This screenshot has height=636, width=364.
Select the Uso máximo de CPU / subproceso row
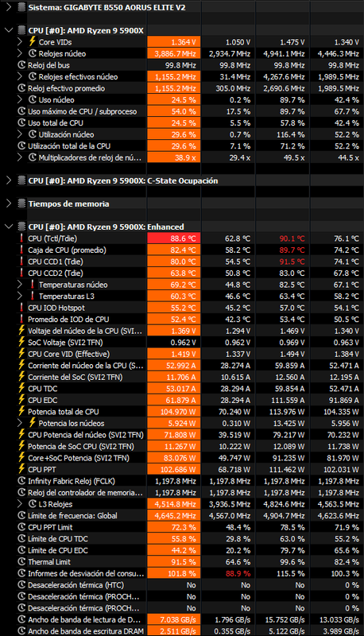[182, 111]
